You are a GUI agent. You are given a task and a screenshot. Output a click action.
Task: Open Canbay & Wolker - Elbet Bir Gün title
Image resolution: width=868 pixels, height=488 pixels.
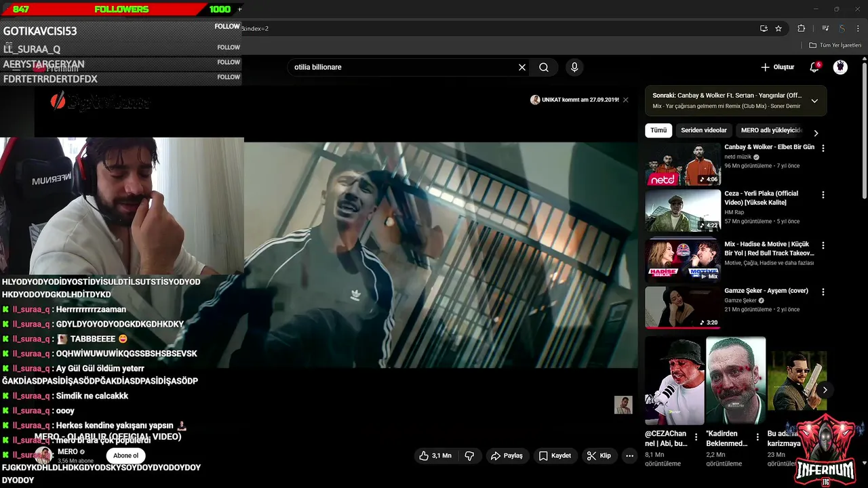(x=769, y=147)
